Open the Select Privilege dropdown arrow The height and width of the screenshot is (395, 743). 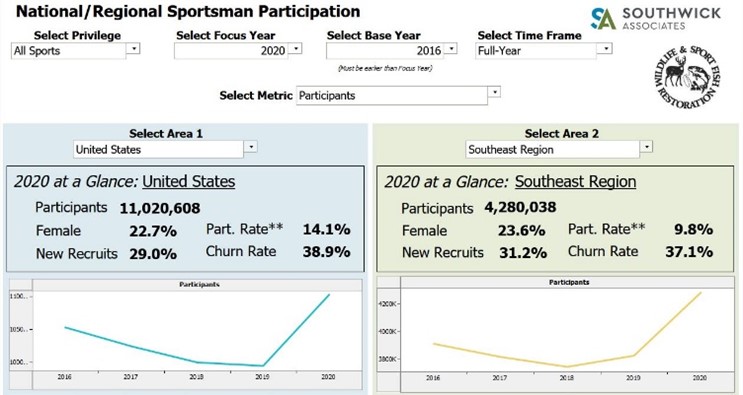coord(134,48)
